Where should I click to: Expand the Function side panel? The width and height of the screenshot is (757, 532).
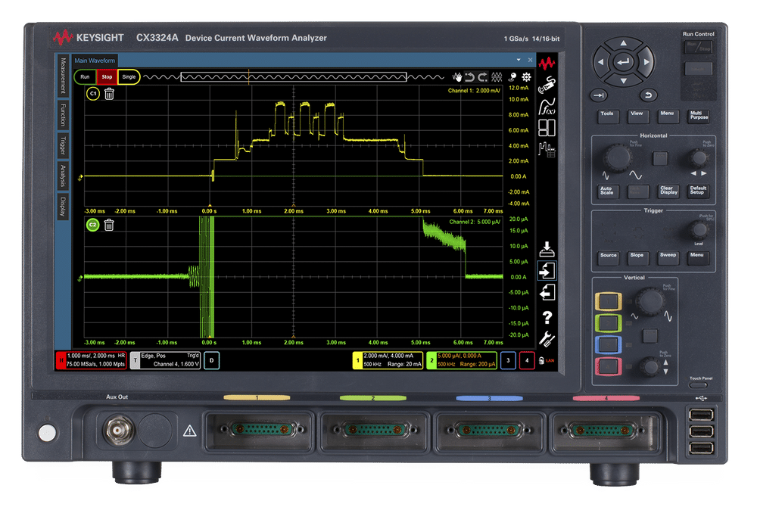point(63,114)
